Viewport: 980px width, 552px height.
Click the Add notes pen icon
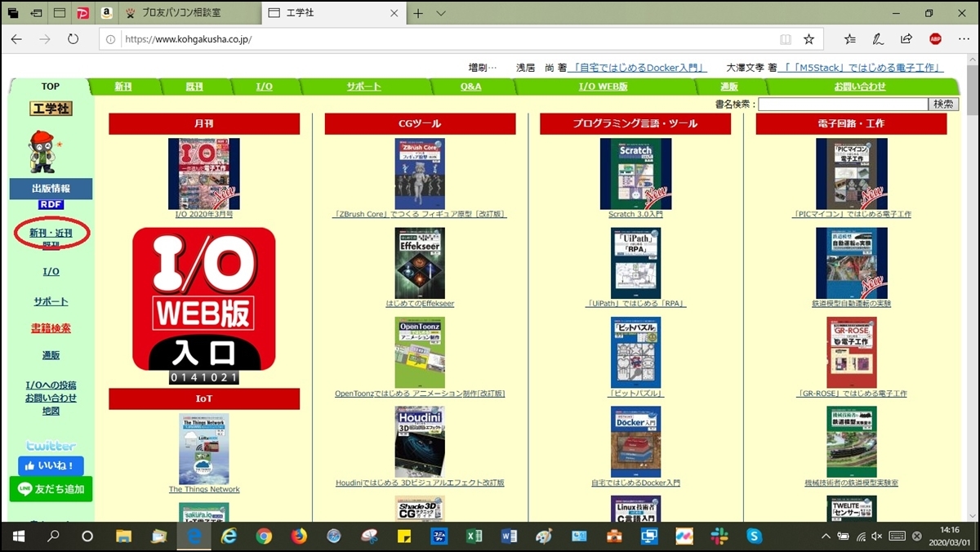pyautogui.click(x=878, y=39)
